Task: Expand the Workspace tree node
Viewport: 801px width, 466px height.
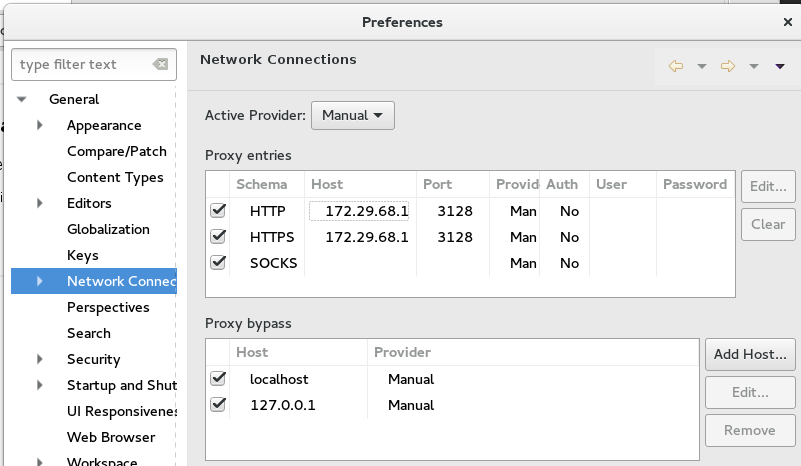Action: (39, 461)
